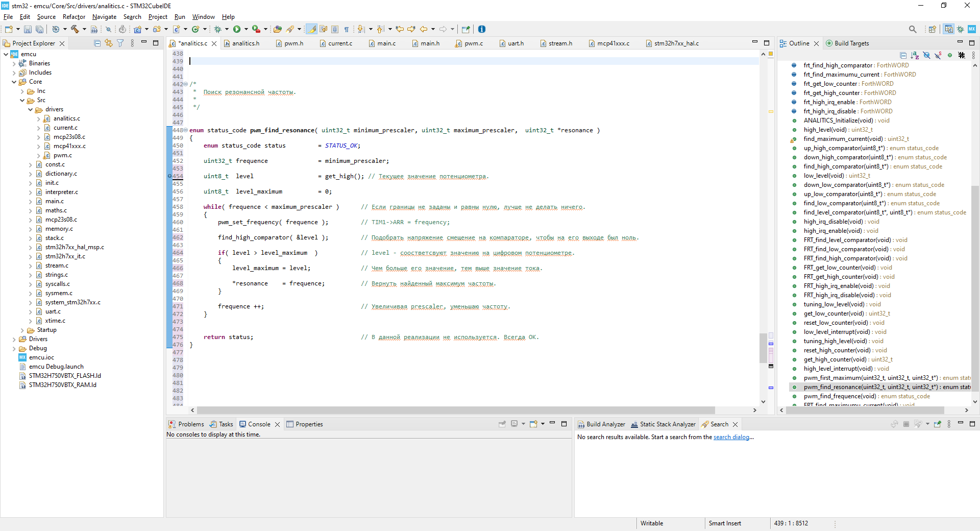Expand the Startup folder
The height and width of the screenshot is (531, 980).
(22, 330)
